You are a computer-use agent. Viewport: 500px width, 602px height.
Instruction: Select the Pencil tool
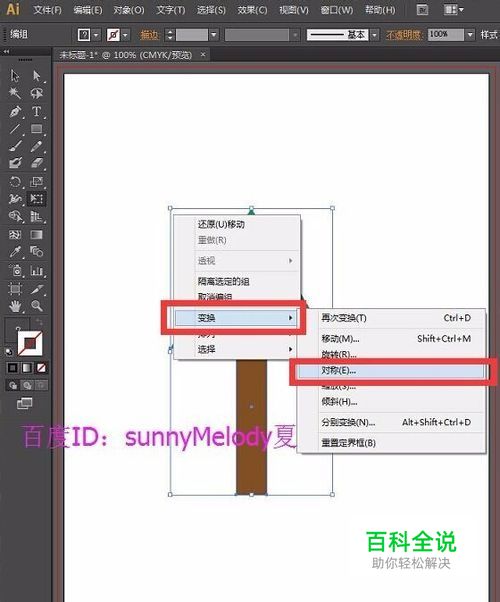click(36, 146)
